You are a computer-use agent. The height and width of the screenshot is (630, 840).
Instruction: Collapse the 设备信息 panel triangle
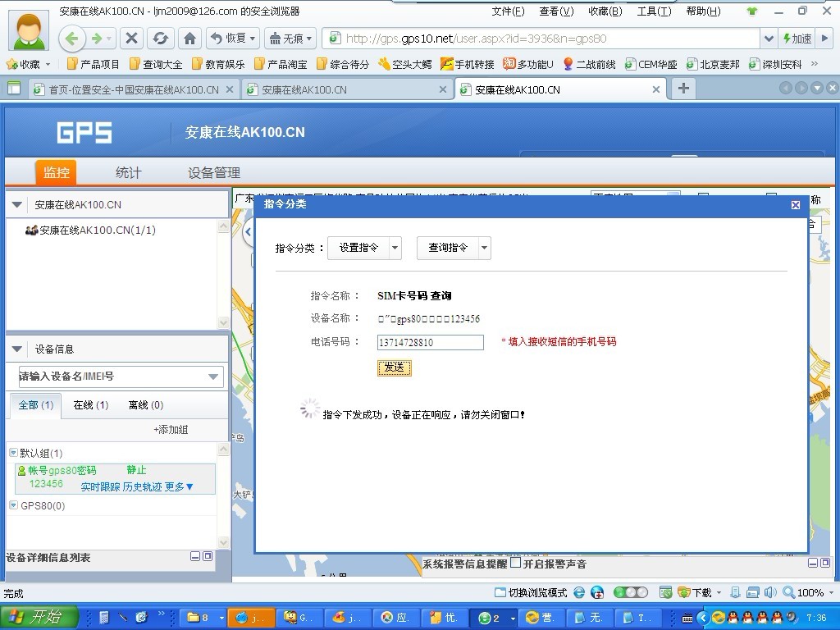coord(16,349)
